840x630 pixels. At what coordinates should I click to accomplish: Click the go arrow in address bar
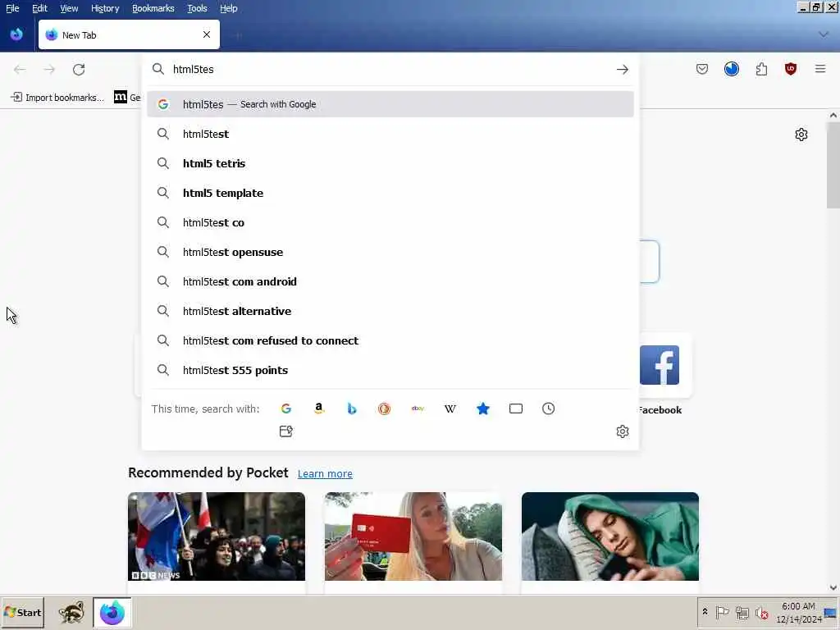(622, 69)
